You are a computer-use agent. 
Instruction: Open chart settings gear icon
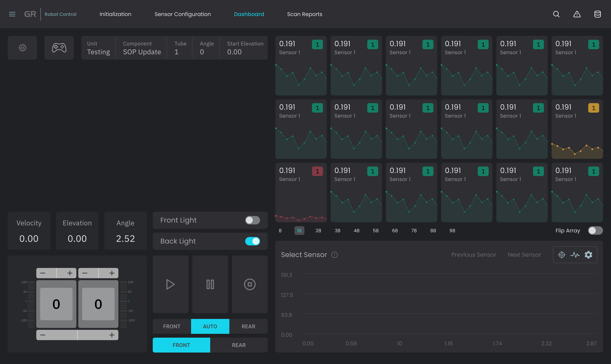tap(588, 255)
